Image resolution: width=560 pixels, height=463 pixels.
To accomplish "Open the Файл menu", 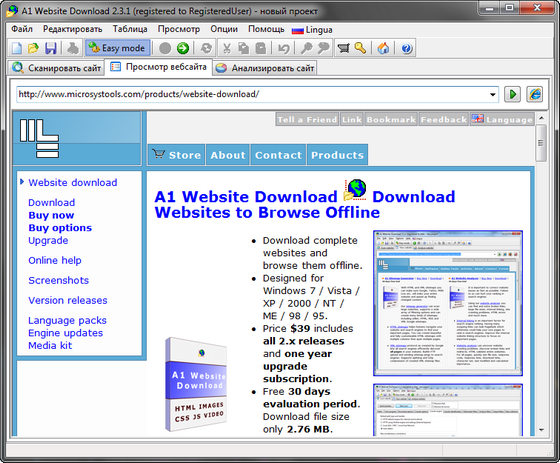I will (x=22, y=29).
